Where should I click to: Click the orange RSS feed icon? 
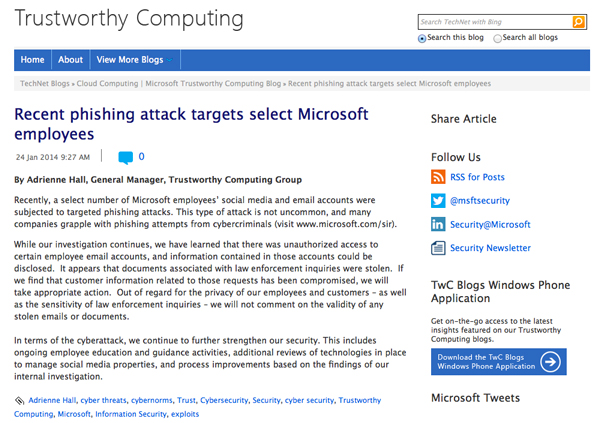pyautogui.click(x=438, y=177)
